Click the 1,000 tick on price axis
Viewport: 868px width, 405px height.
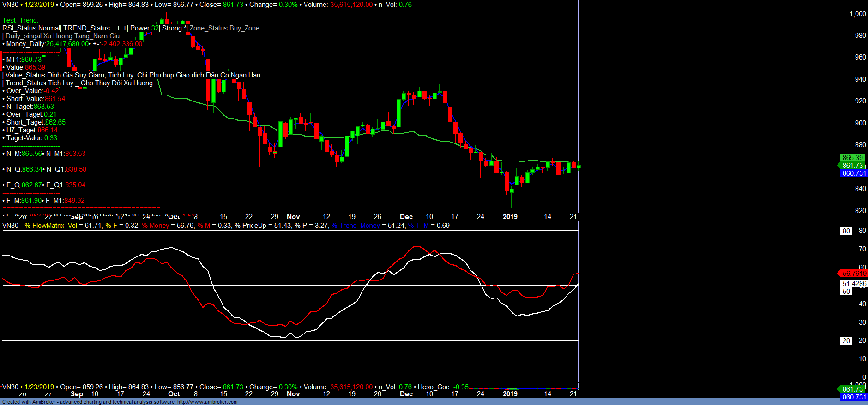tap(857, 14)
